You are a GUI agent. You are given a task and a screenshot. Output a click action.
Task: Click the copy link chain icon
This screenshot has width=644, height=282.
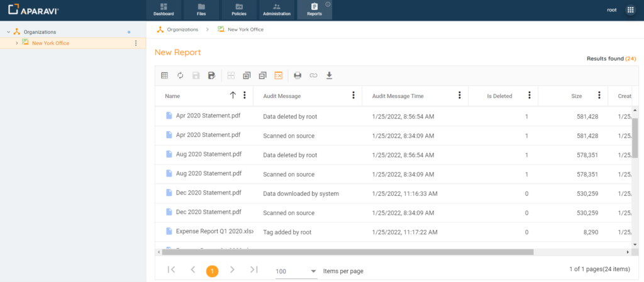click(313, 75)
